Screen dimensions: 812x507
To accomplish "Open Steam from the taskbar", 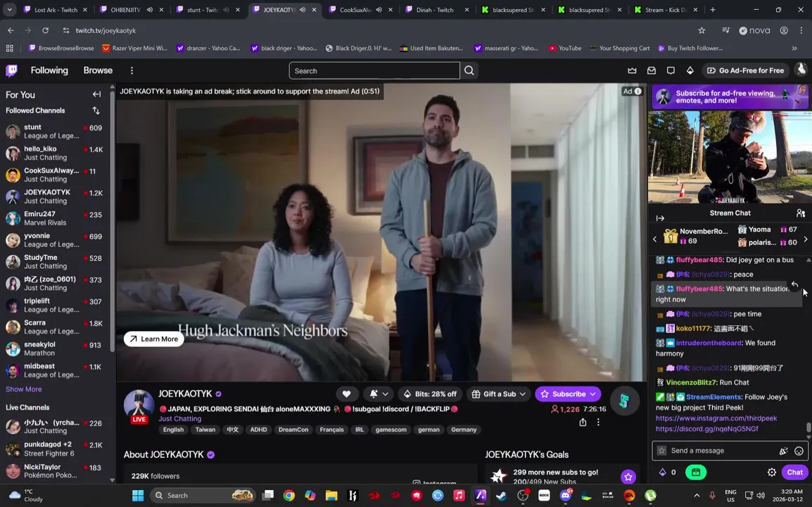I will pyautogui.click(x=501, y=496).
